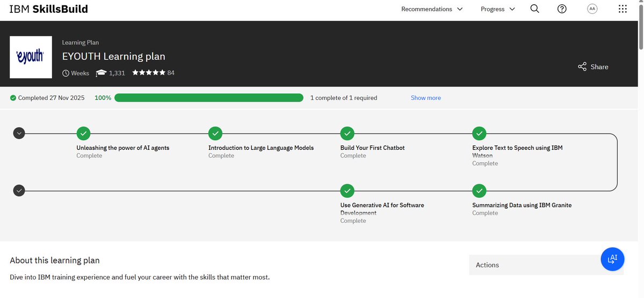Click the 1 complete of 1 required text
Screen dimensions: 644x298
pyautogui.click(x=343, y=98)
